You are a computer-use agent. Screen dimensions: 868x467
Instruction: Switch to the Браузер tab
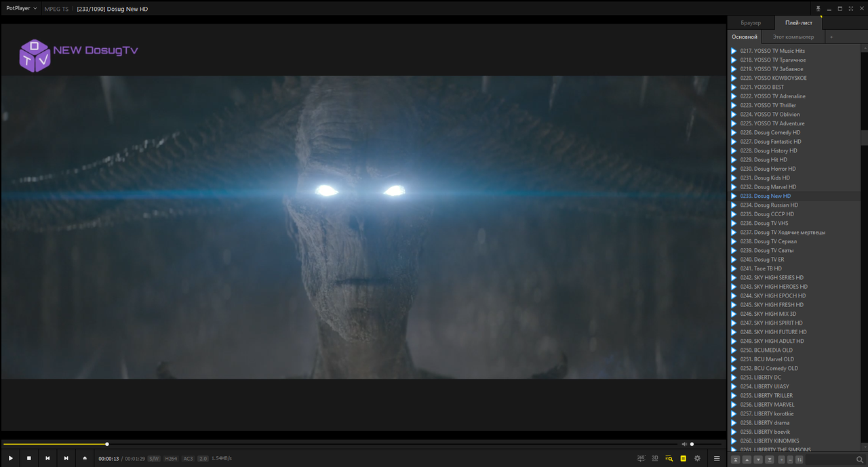[751, 23]
